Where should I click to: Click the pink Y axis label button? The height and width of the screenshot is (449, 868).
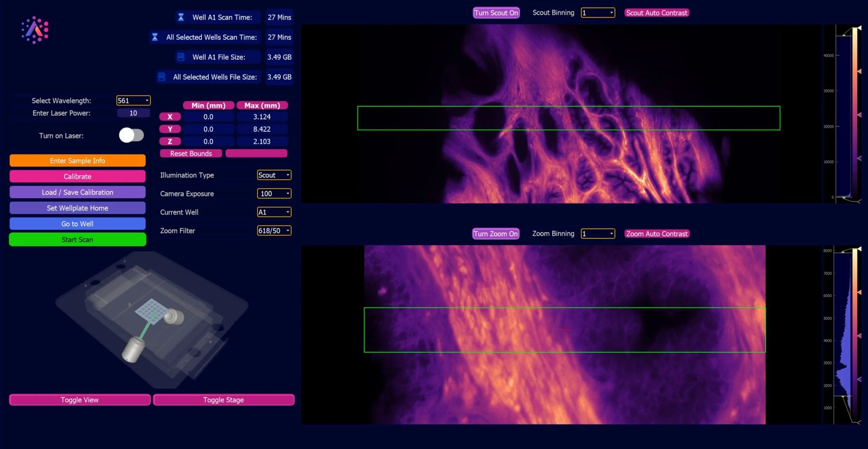170,129
